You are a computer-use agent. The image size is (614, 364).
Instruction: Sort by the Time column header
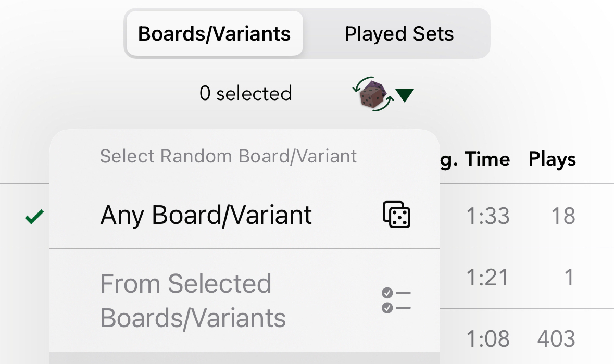[487, 159]
